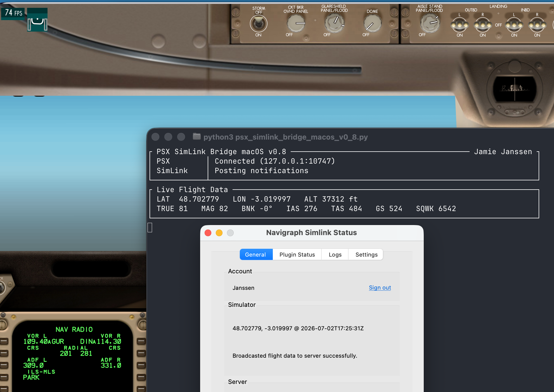
Task: Click the first grey window button of the python3 terminal
Action: pyautogui.click(x=155, y=137)
